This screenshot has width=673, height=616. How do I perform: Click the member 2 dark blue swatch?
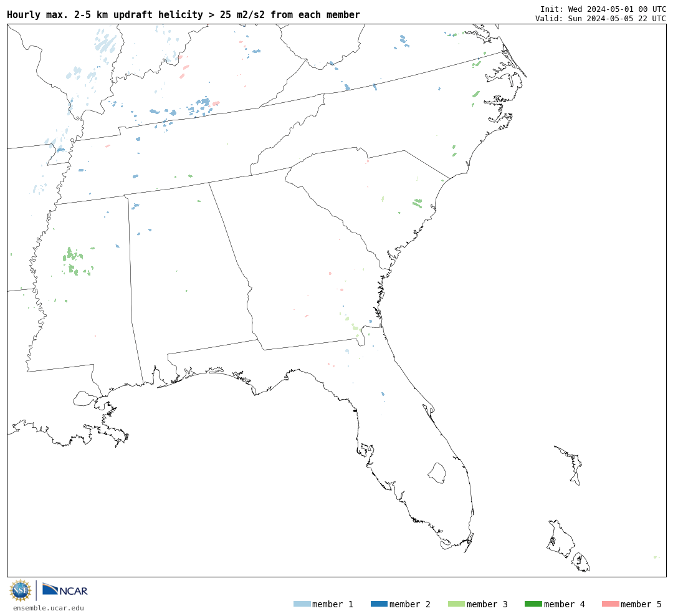tap(379, 604)
